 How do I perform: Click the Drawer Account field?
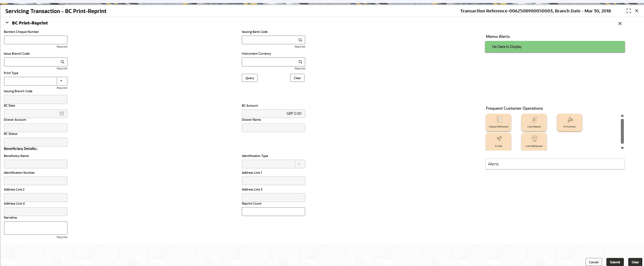[x=36, y=128]
